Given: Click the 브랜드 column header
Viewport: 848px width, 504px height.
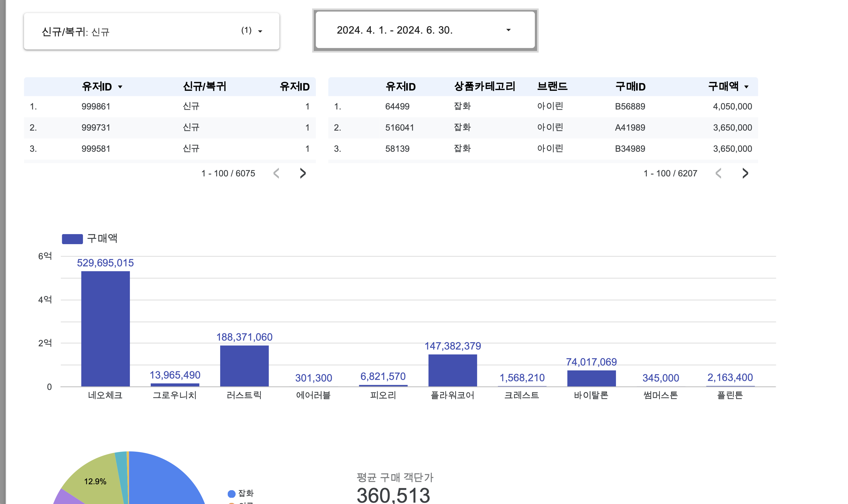Looking at the screenshot, I should [553, 87].
